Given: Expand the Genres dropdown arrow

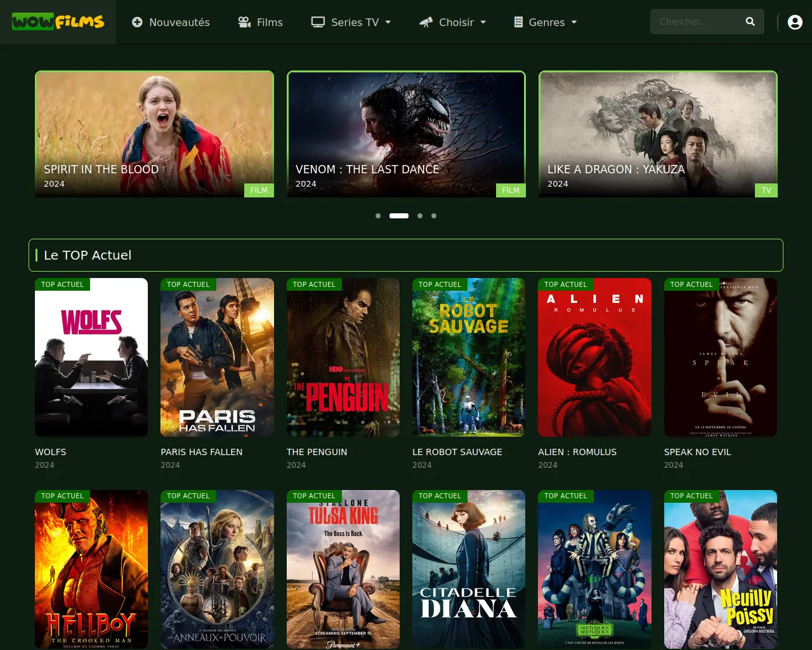Looking at the screenshot, I should [574, 22].
